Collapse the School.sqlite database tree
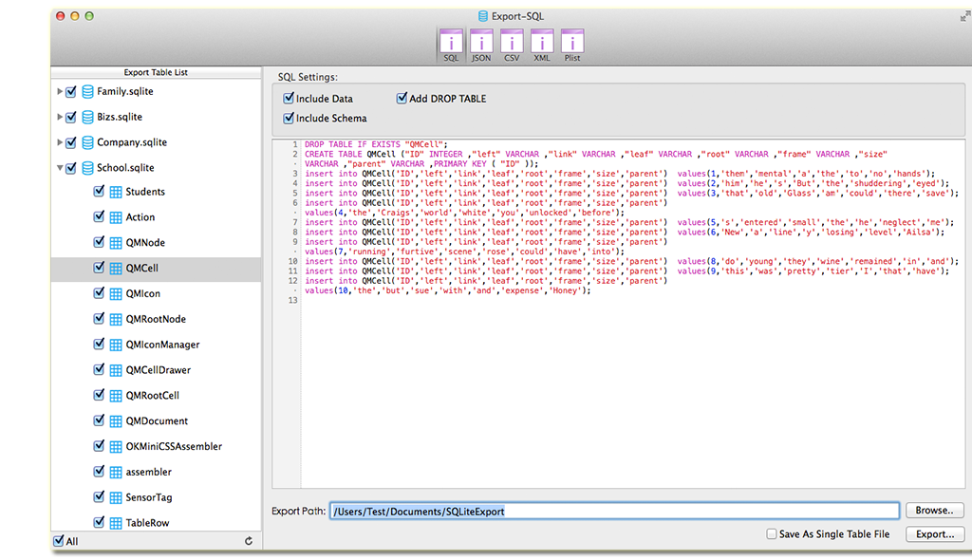The width and height of the screenshot is (972, 560). tap(60, 168)
